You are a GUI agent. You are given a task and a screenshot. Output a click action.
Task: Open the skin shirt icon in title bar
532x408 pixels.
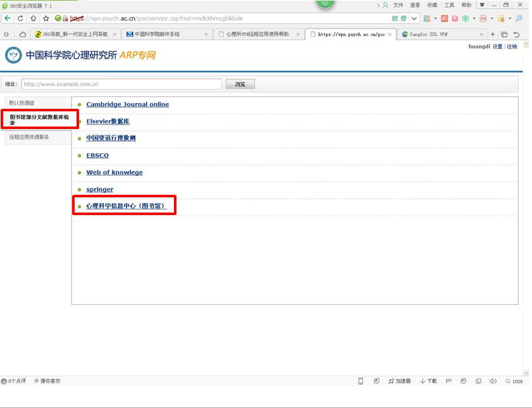tap(482, 5)
